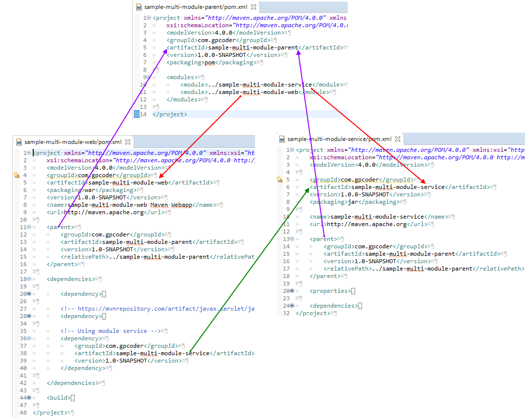This screenshot has height=420, width=525.
Task: Close the sample-multi-module-web/pom.xml tab
Action: [127, 142]
